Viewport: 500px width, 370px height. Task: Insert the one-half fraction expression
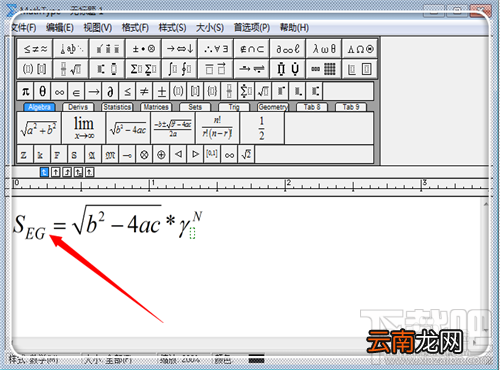tap(262, 128)
